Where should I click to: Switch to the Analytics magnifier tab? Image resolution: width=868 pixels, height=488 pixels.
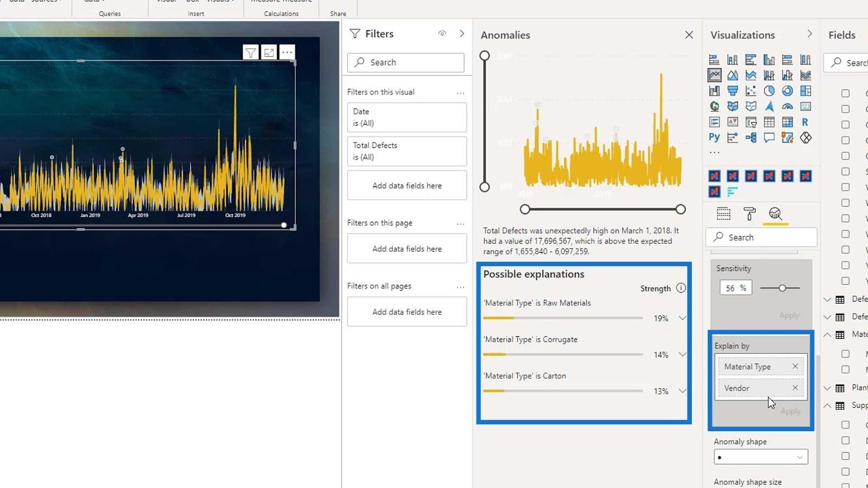(x=775, y=214)
